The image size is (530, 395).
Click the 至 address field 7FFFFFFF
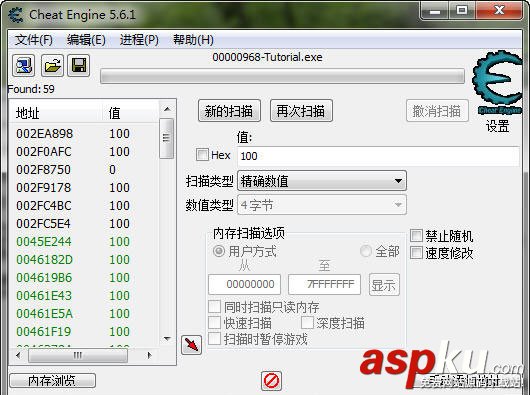click(324, 284)
